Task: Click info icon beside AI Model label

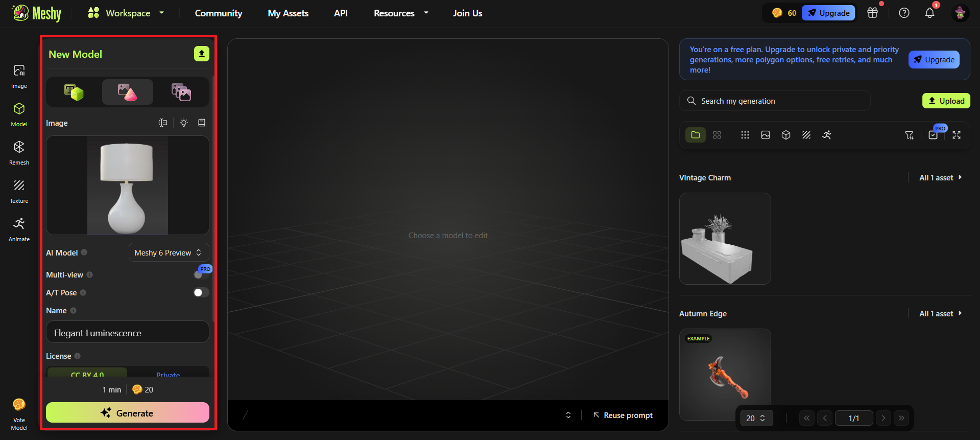Action: pos(84,252)
